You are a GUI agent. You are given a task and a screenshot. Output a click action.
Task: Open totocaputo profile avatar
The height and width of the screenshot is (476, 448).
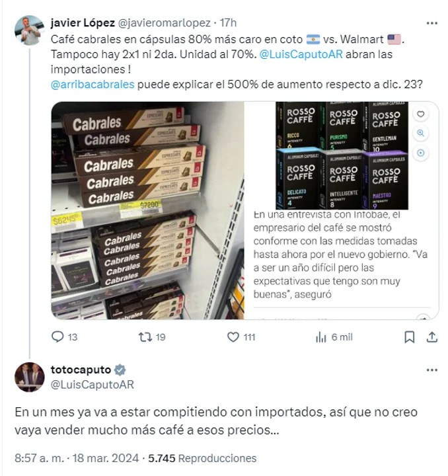pyautogui.click(x=30, y=377)
